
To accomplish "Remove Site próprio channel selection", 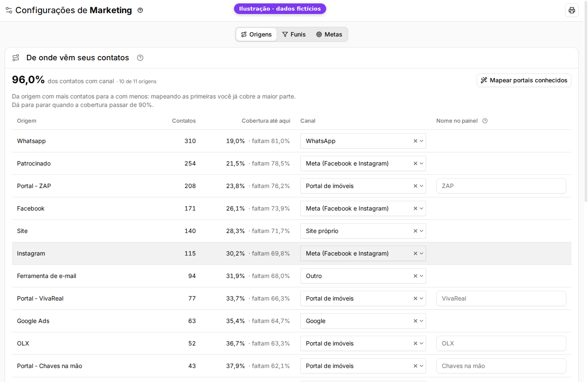I will 415,231.
